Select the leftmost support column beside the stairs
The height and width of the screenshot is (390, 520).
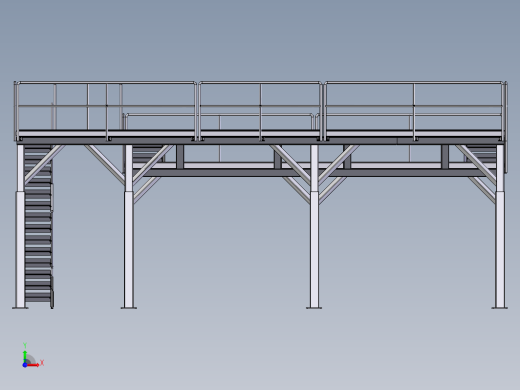pos(20,226)
